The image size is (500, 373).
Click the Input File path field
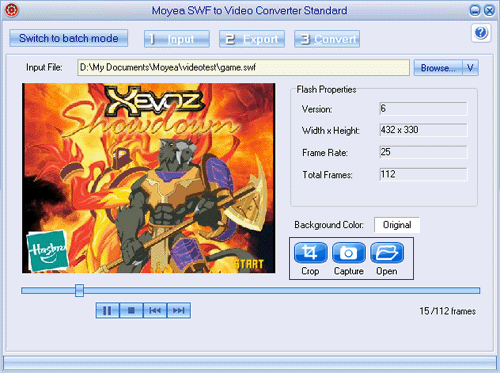pos(243,68)
